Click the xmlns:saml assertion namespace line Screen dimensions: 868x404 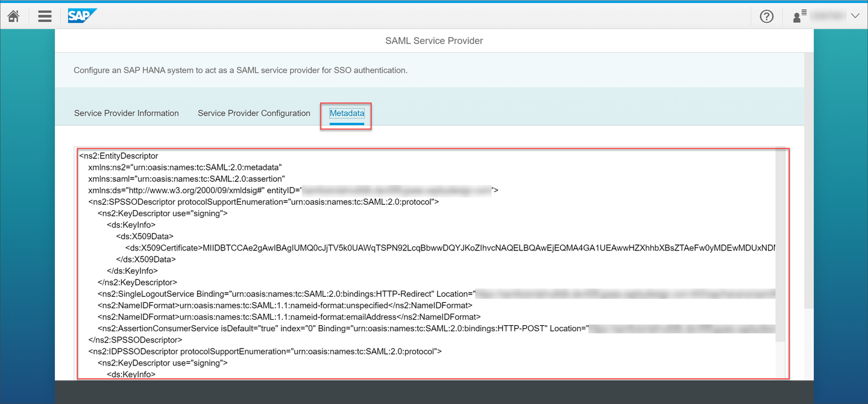point(186,179)
